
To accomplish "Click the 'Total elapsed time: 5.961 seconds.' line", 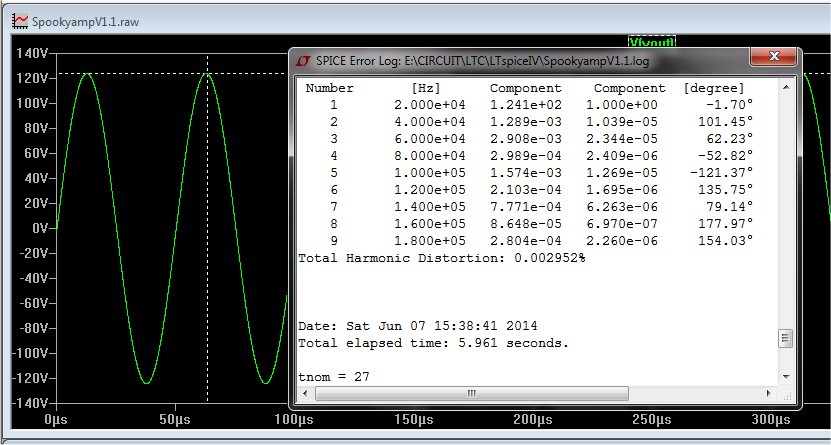I will coord(434,343).
